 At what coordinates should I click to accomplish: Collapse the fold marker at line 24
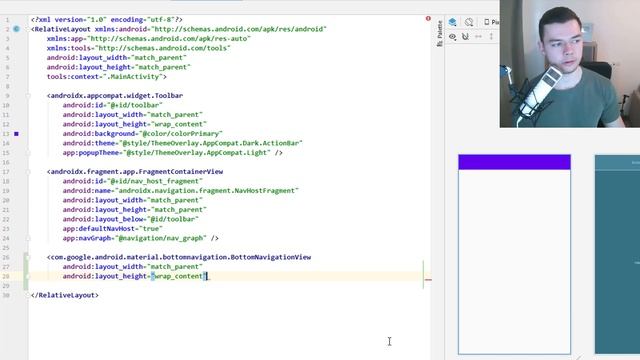point(28,238)
